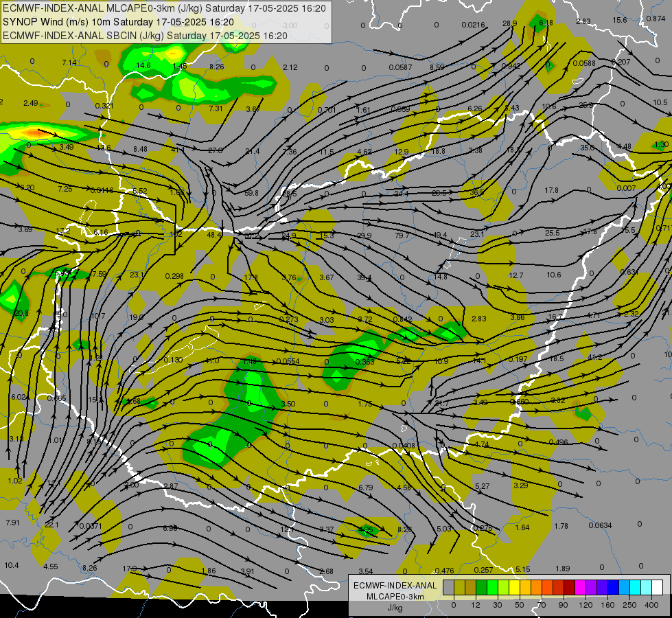Click the map value 0.0408
The width and height of the screenshot is (672, 618).
[x=404, y=446]
